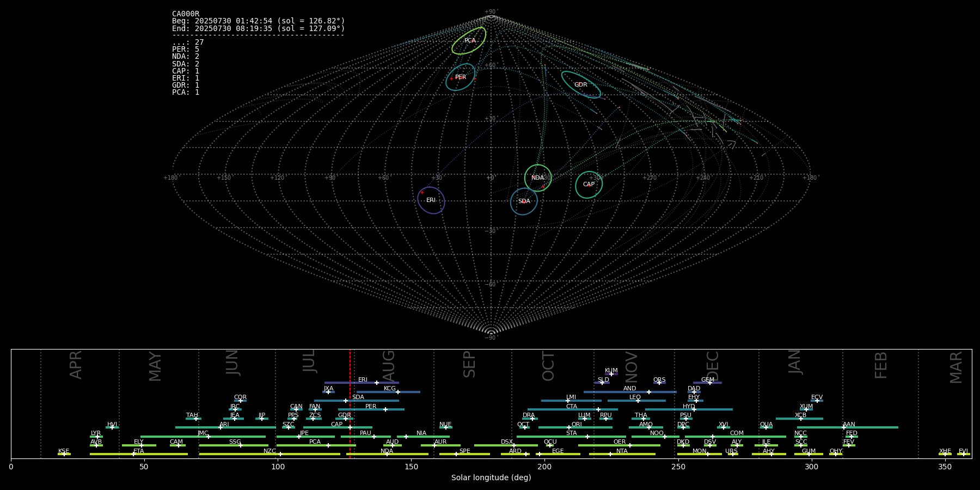Click the 'CA000R' station title text

[186, 14]
